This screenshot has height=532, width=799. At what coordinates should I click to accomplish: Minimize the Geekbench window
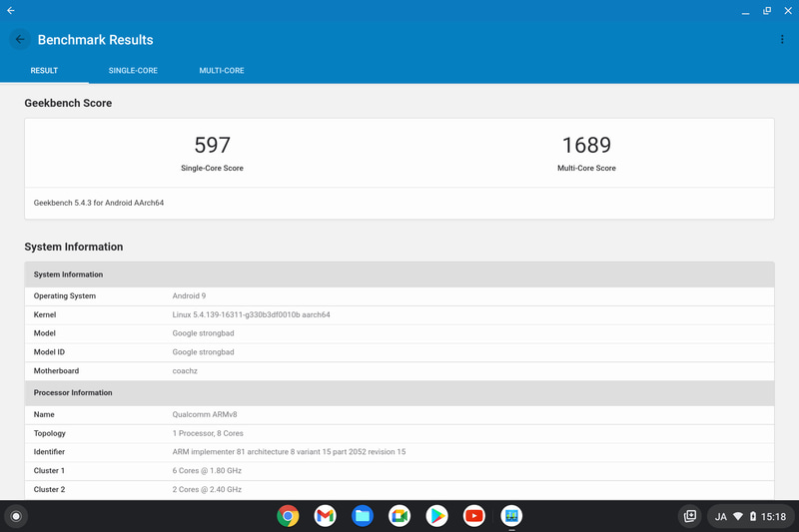click(745, 11)
